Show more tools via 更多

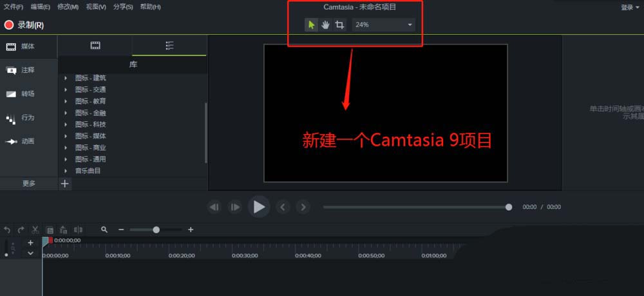point(29,184)
